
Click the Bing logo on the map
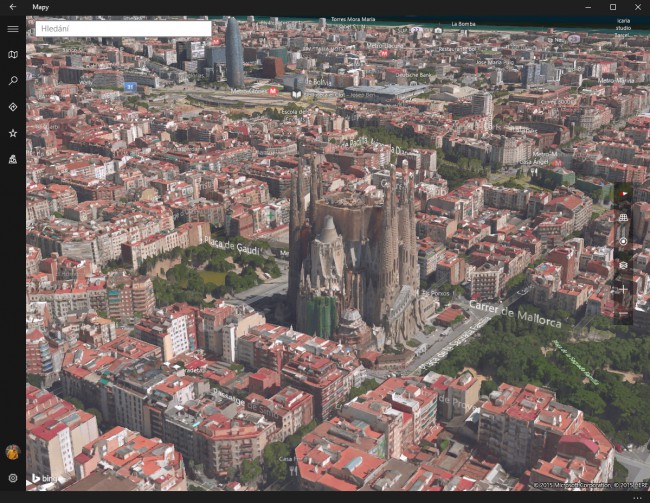[x=42, y=479]
